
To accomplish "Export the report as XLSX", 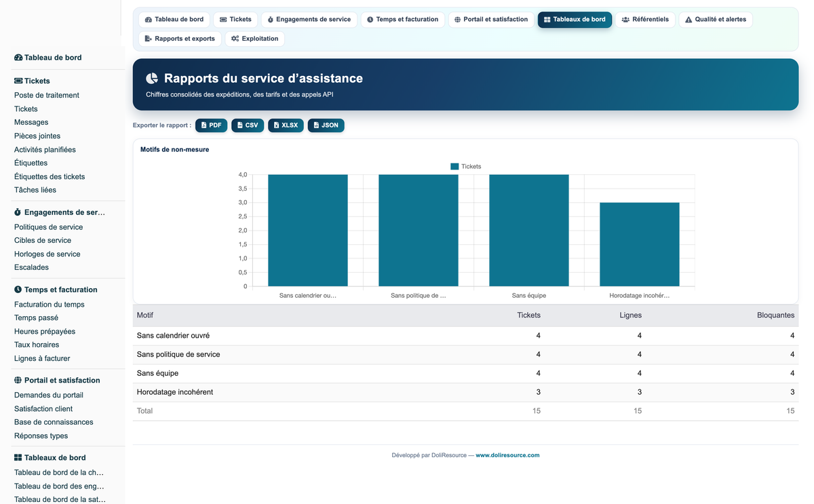I will pyautogui.click(x=286, y=125).
